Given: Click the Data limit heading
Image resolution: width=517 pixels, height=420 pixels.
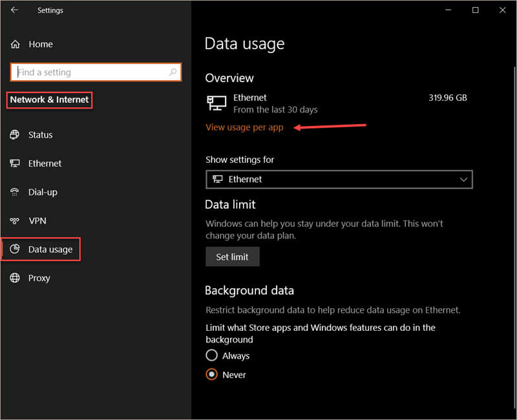Looking at the screenshot, I should click(230, 205).
